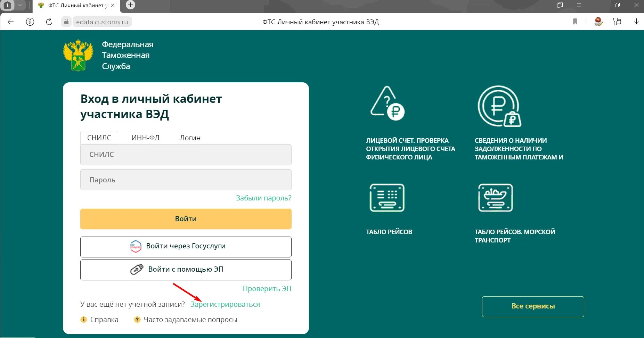Click the tab counter showing 1
The width and height of the screenshot is (644, 338).
(8, 6)
